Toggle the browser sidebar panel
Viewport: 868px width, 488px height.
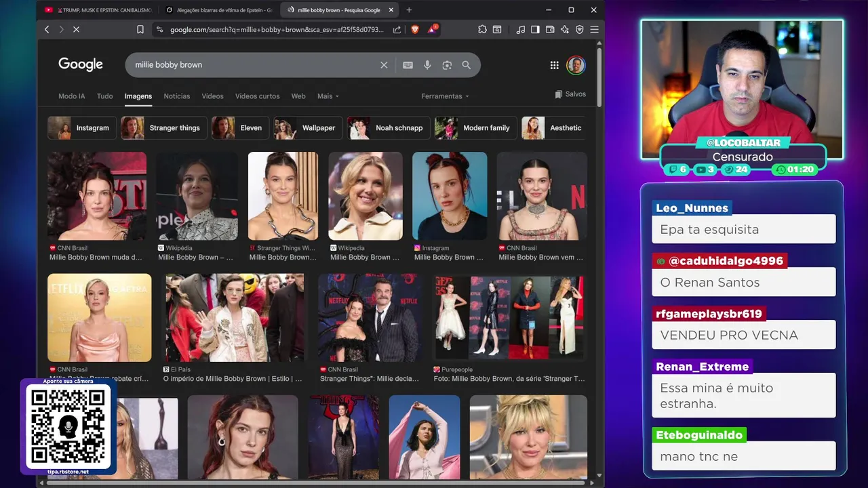tap(535, 30)
